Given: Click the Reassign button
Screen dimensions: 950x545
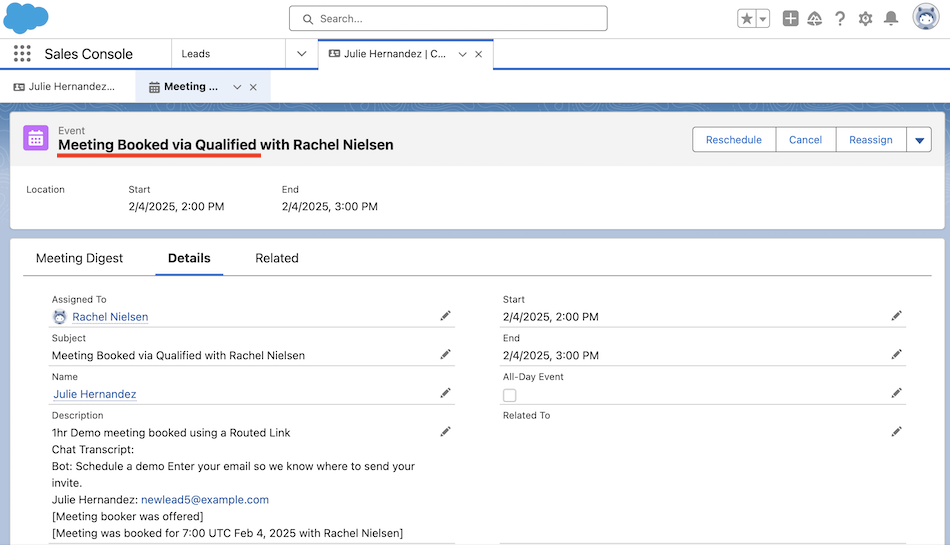Looking at the screenshot, I should click(871, 140).
